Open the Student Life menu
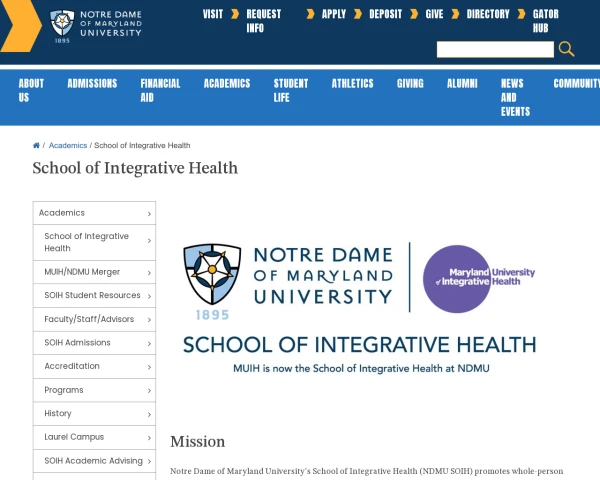The image size is (600, 480). tap(290, 90)
